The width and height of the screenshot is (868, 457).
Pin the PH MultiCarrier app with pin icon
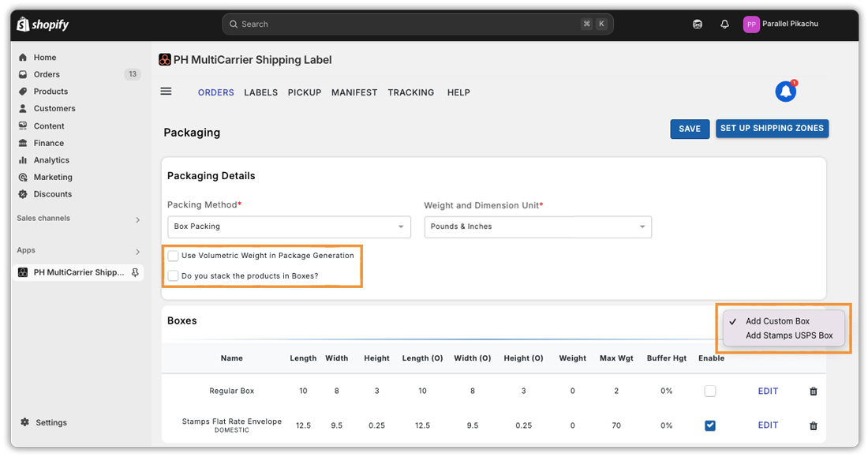[x=135, y=272]
